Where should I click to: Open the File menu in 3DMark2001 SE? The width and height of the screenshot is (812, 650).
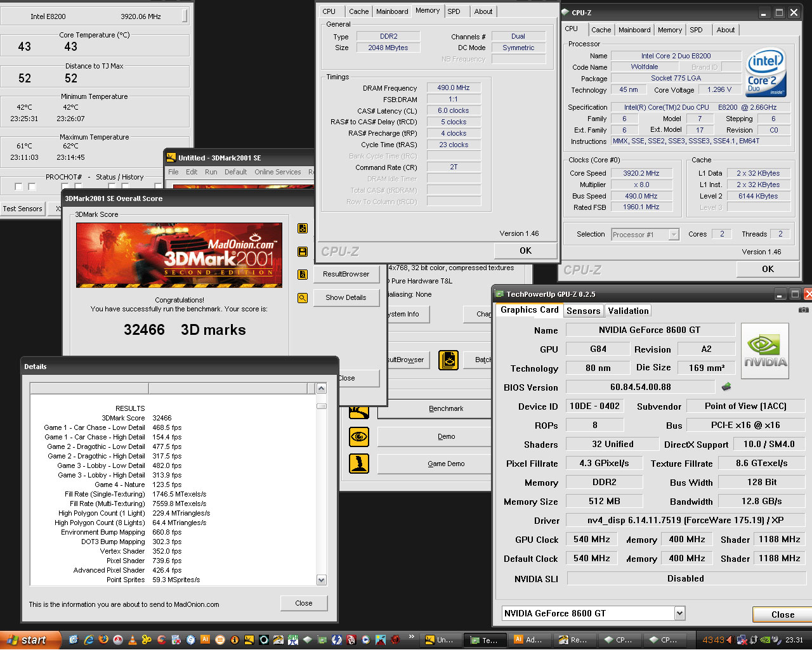pyautogui.click(x=173, y=172)
